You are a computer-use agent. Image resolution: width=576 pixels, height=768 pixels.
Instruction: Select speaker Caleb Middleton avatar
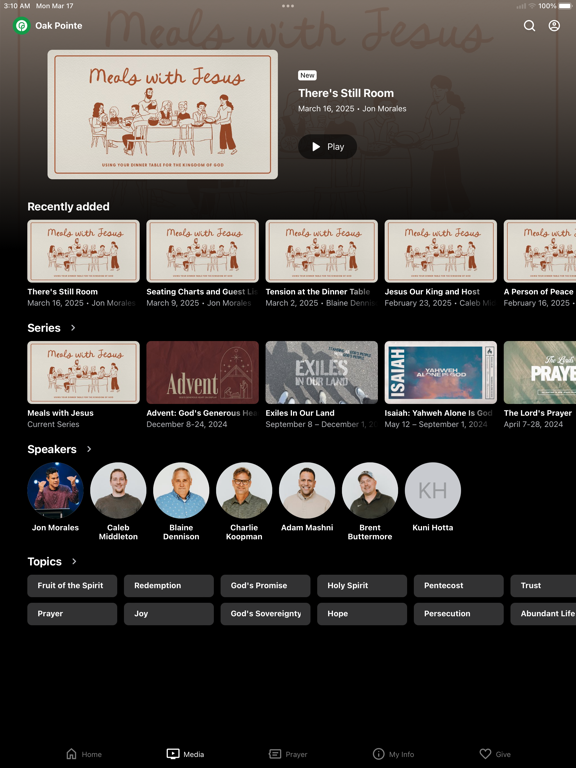tap(118, 490)
